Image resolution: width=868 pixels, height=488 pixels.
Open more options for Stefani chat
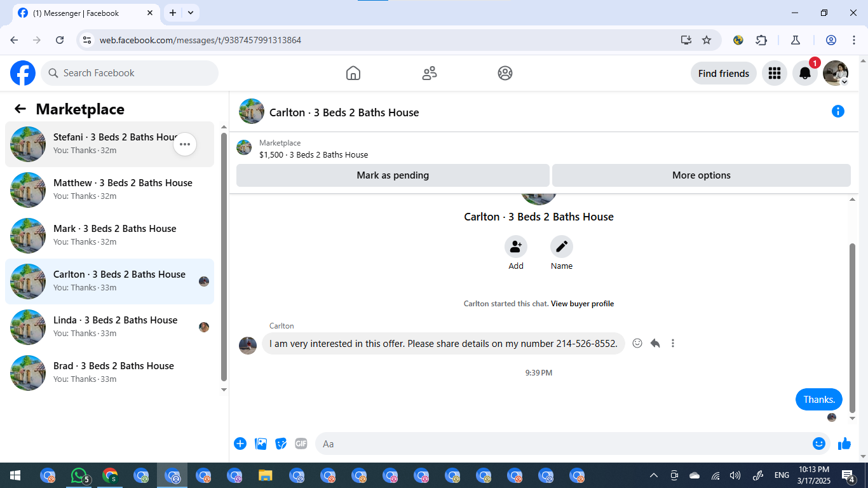pyautogui.click(x=185, y=144)
